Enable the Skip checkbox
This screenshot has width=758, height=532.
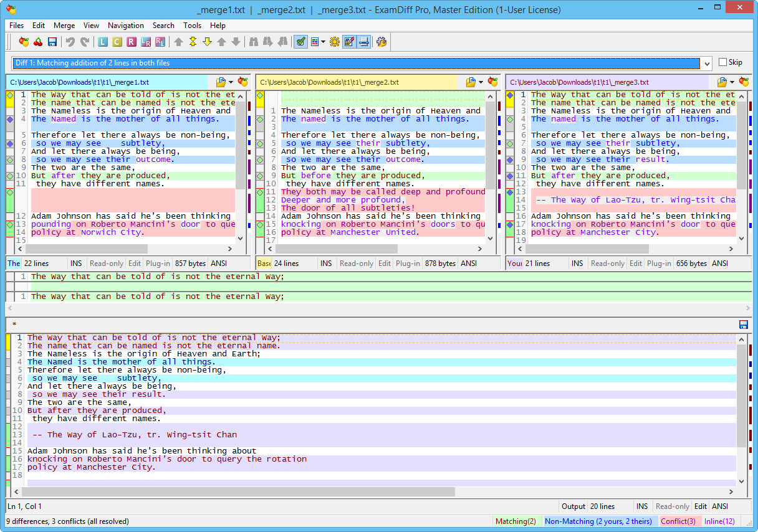pos(722,62)
